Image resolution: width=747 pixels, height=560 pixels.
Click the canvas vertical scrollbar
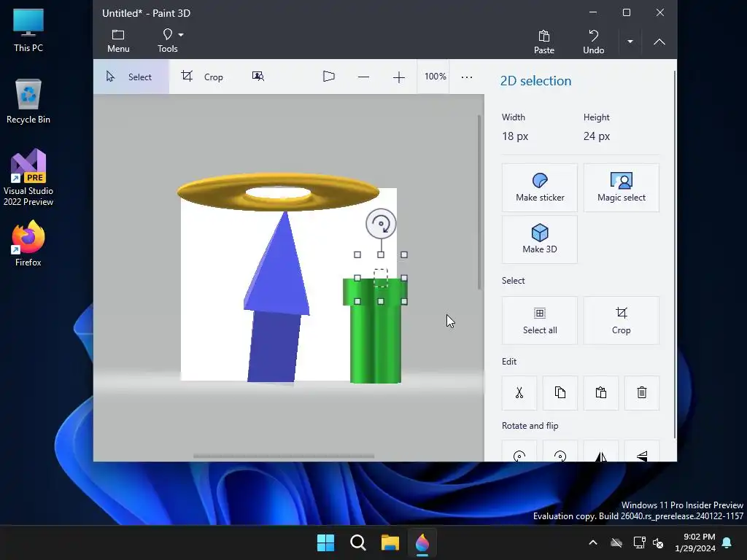[479, 202]
